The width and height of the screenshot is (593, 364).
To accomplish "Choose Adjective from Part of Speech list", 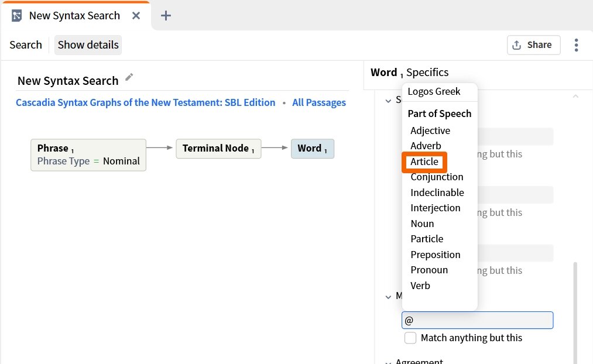I will (430, 131).
